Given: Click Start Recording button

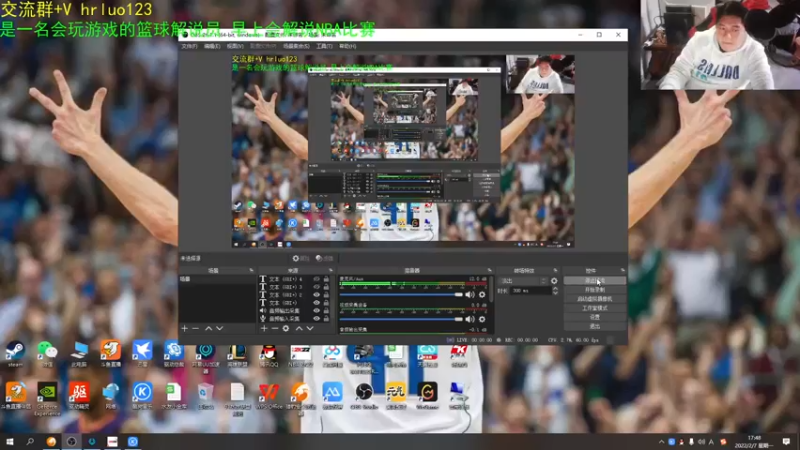Looking at the screenshot, I should tap(595, 290).
